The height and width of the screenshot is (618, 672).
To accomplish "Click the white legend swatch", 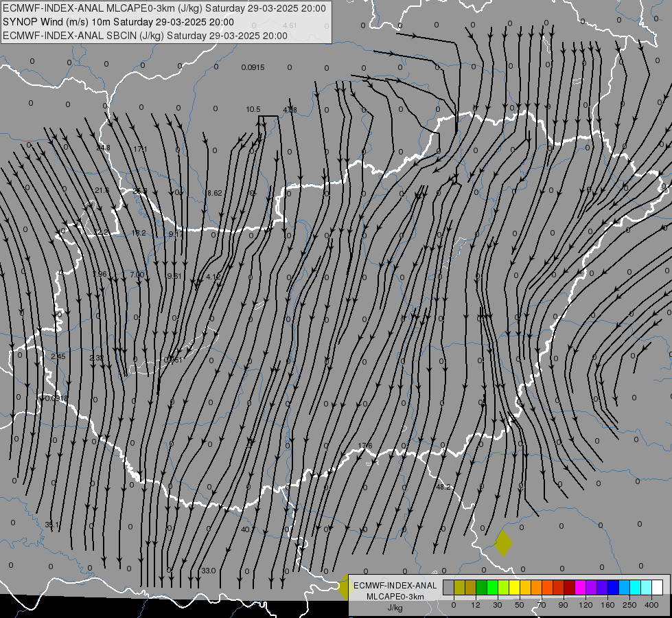I will tap(657, 587).
